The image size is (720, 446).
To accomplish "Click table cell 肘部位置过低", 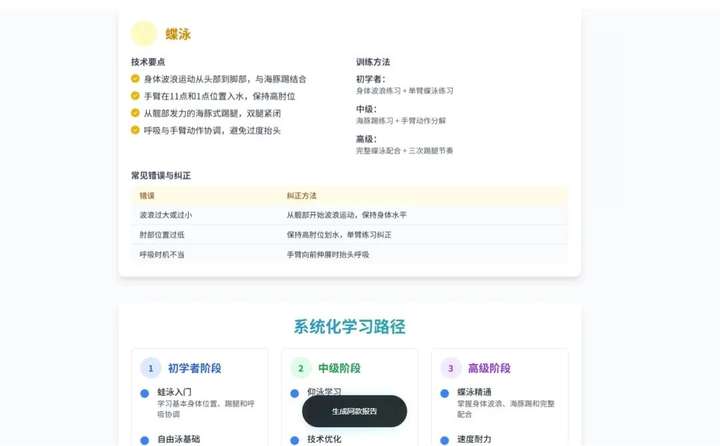I will 162,235.
